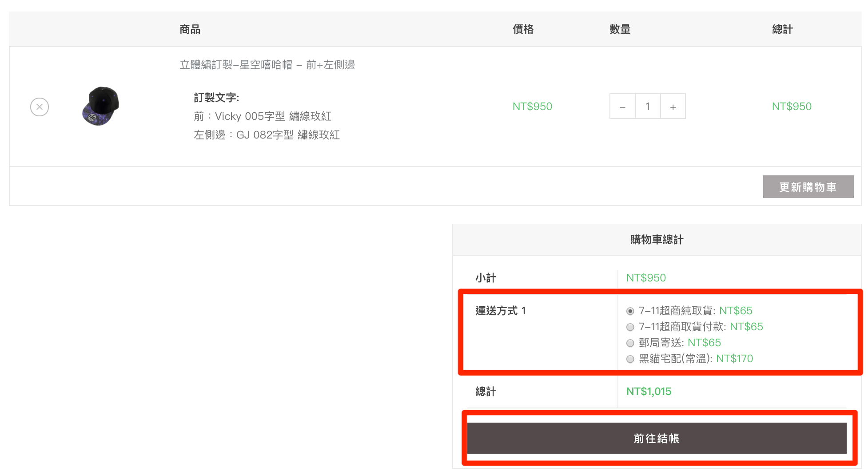Screen dimensions: 868x475
Task: Select 7–11超商取貨付款 shipping option
Action: 630,327
